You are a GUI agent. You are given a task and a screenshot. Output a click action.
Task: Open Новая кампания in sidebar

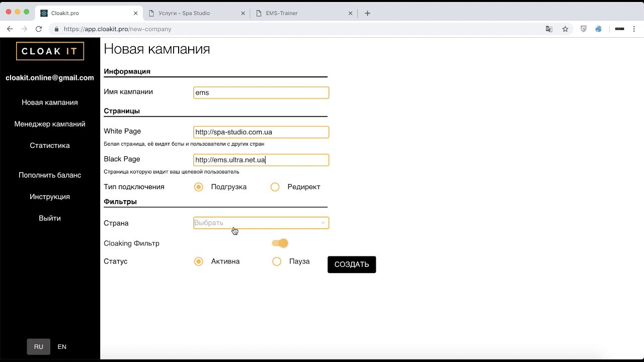point(50,103)
